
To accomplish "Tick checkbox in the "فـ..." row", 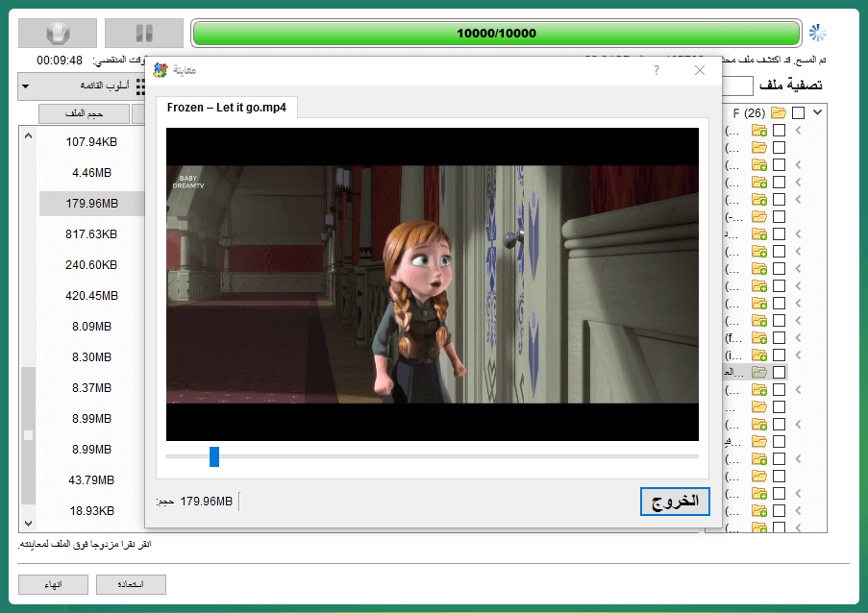I will click(x=779, y=441).
